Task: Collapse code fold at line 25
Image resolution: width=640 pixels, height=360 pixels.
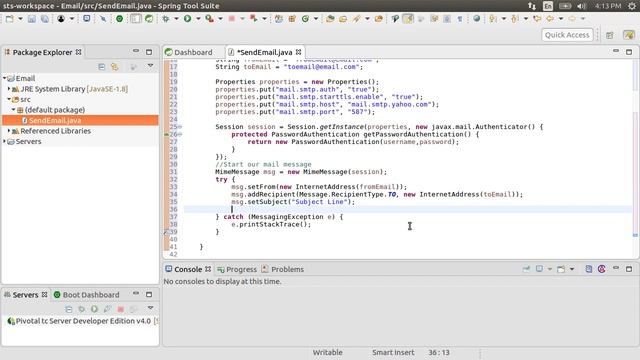Action: pyautogui.click(x=180, y=127)
